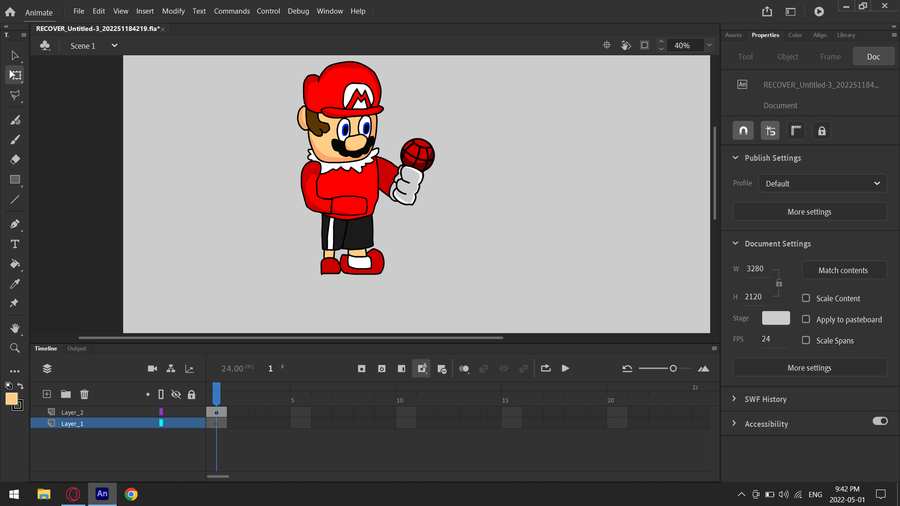Select the Eyedropper tool
This screenshot has width=900, height=506.
pyautogui.click(x=15, y=284)
